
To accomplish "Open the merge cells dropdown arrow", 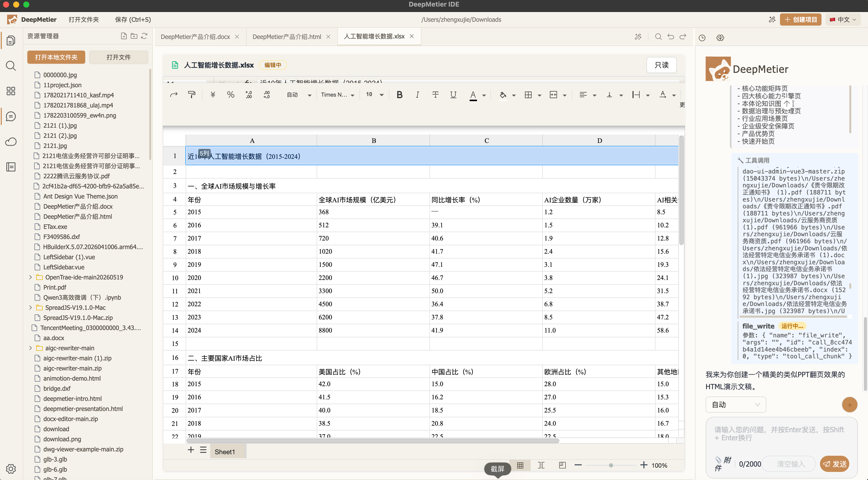I will click(565, 95).
